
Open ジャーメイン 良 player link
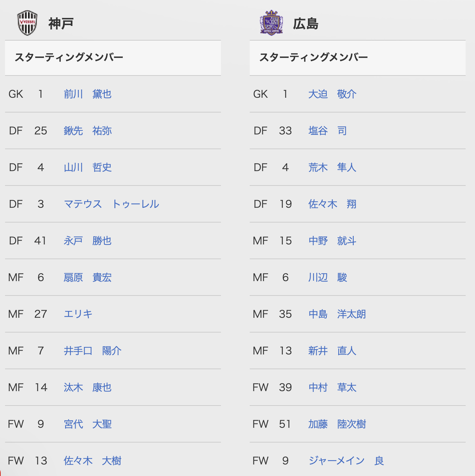click(x=346, y=461)
